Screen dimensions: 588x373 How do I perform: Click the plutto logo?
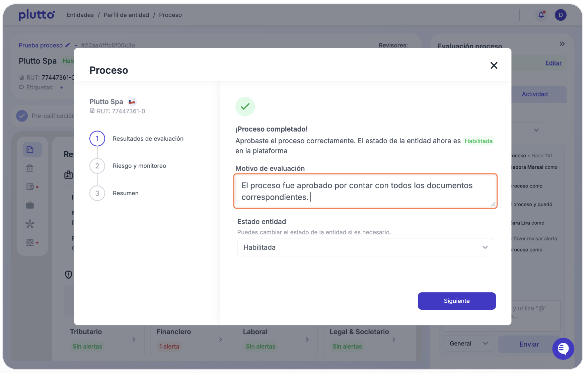click(36, 15)
